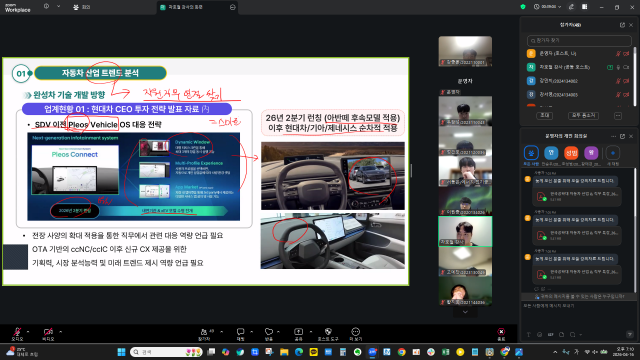The height and width of the screenshot is (360, 640).
Task: Open video options arrow beside camera
Action: (60, 331)
